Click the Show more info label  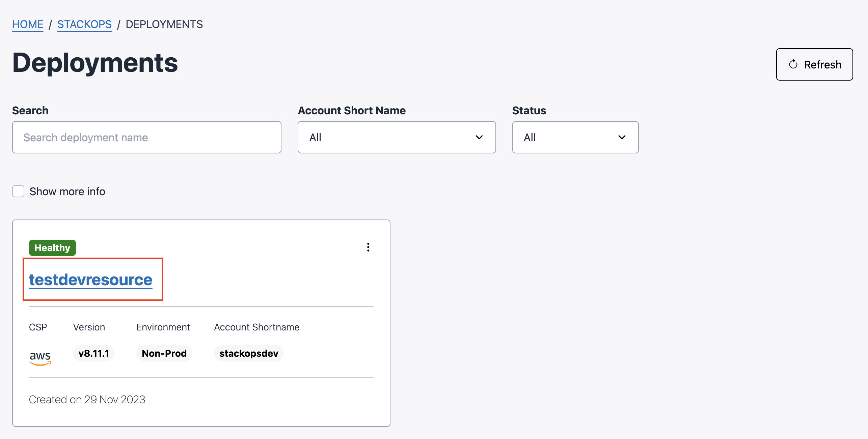tap(67, 192)
